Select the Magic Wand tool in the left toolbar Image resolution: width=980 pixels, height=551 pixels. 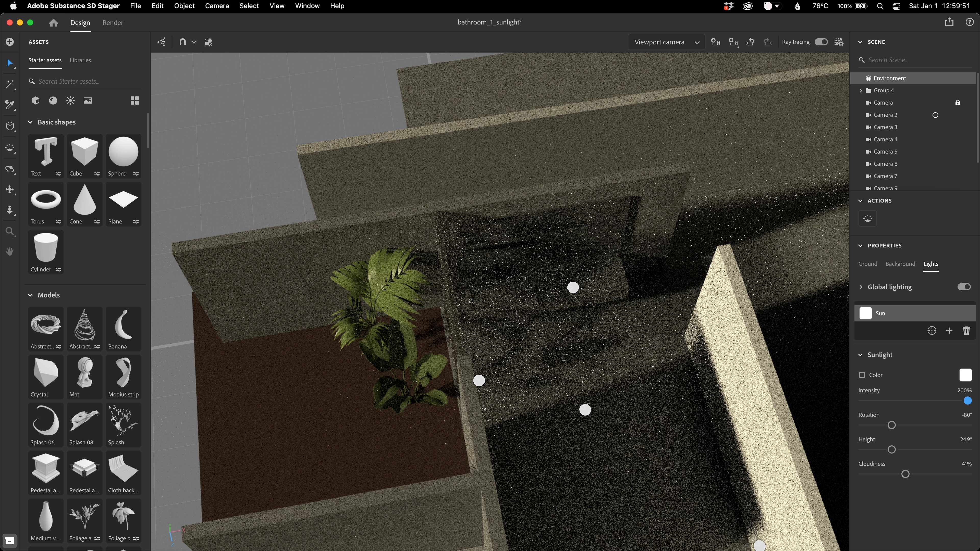click(x=10, y=84)
